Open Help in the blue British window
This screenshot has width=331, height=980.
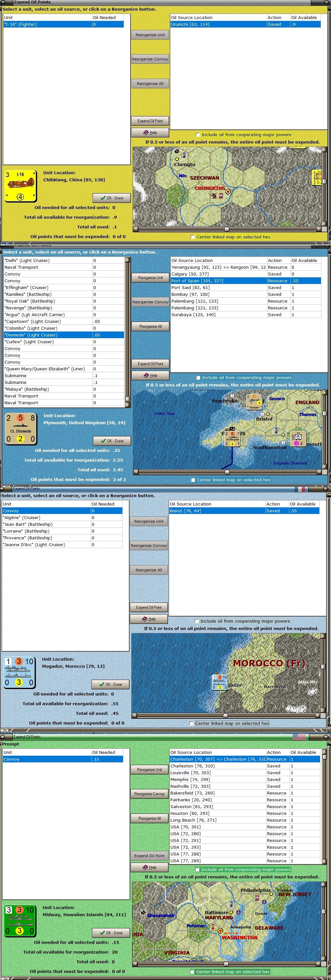click(150, 375)
